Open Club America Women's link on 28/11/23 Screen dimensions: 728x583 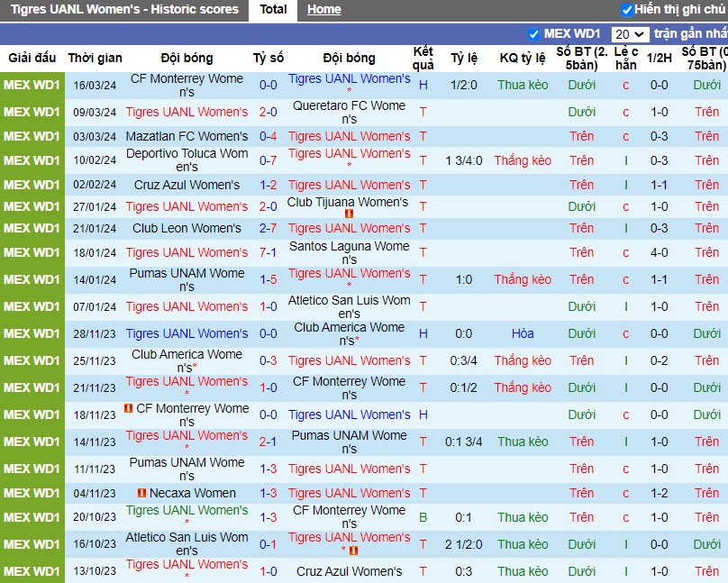350,333
